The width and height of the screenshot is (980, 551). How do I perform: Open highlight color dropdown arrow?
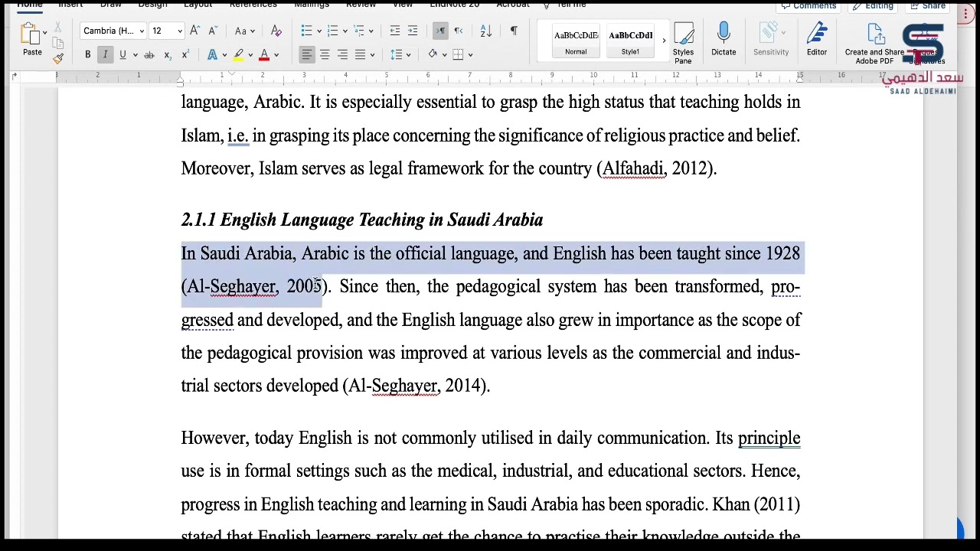(250, 55)
